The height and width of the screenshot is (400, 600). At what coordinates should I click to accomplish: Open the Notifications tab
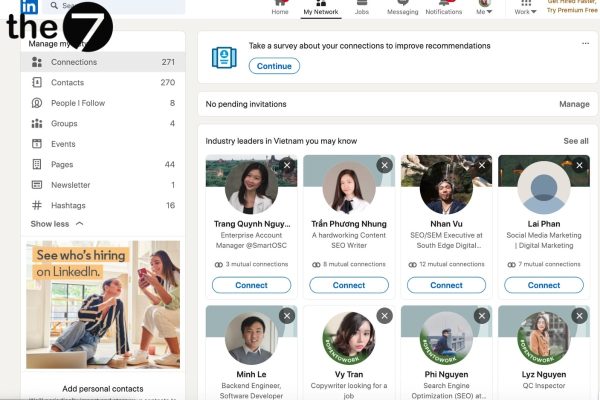[444, 8]
